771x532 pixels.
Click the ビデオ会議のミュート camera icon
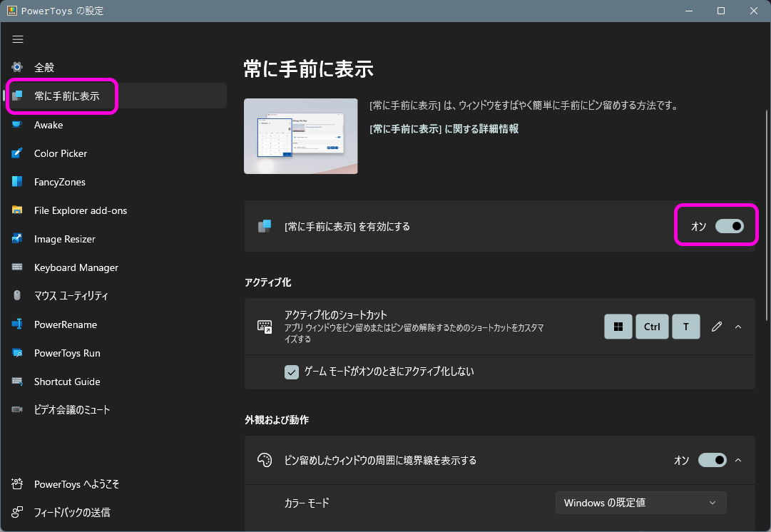[x=17, y=409]
